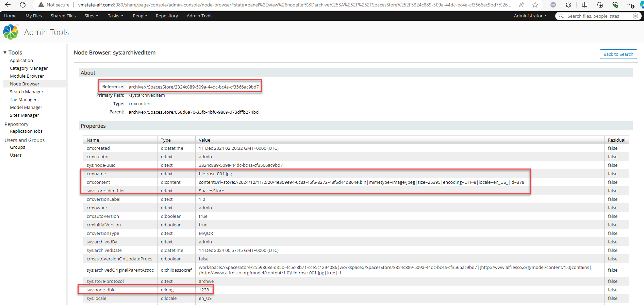Open Shared Files menu item

[63, 16]
